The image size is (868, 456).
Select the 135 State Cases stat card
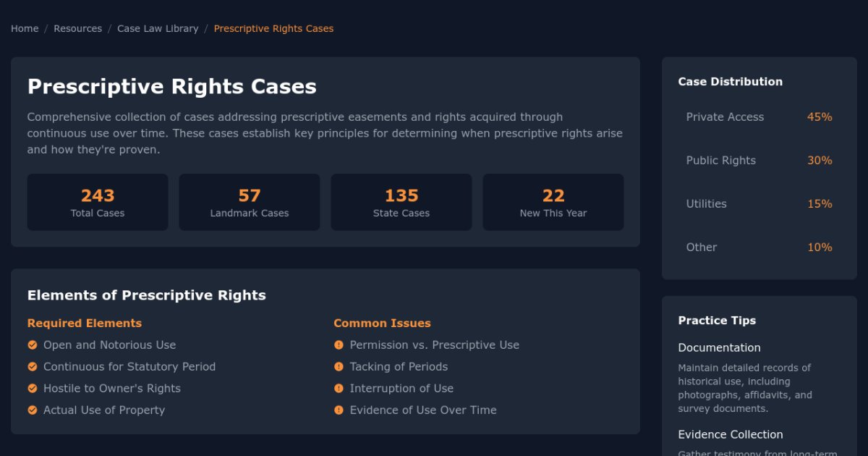[401, 202]
